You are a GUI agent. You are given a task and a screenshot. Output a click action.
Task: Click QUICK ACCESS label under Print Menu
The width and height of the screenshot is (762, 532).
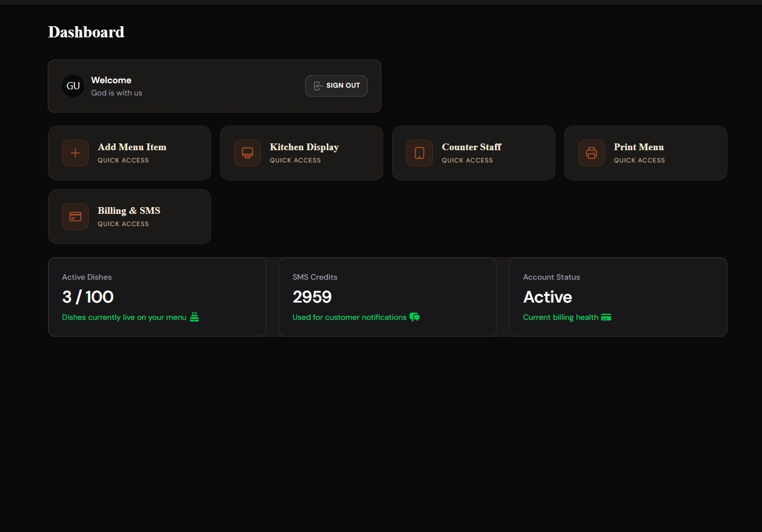click(x=639, y=160)
